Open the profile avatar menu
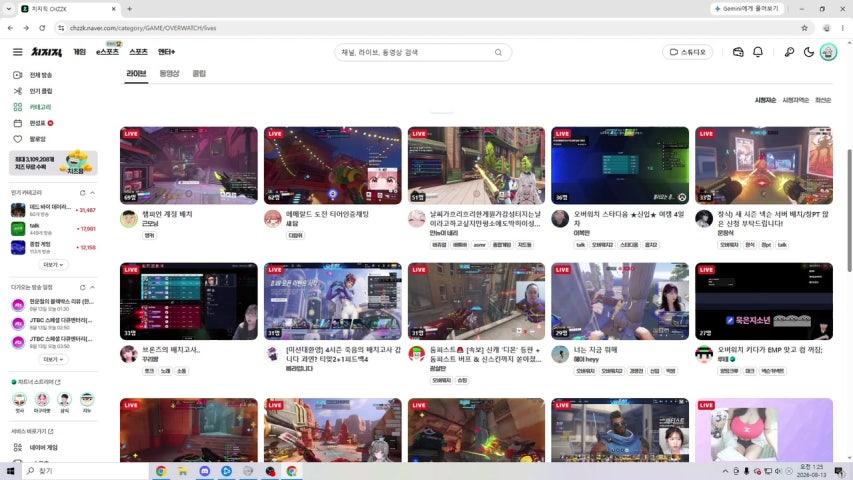The height and width of the screenshot is (480, 853). point(829,52)
